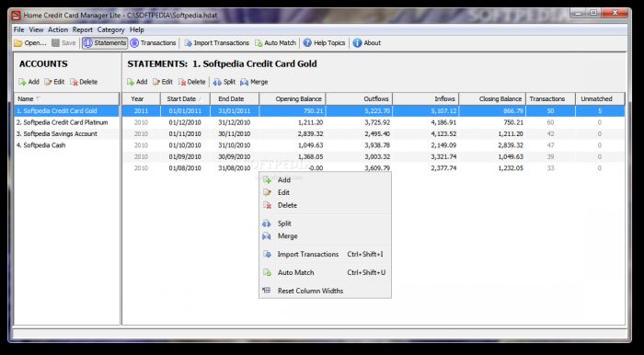Viewport: 644px width, 355px height.
Task: Select the statement starting 01/09/2010
Action: coord(374,156)
